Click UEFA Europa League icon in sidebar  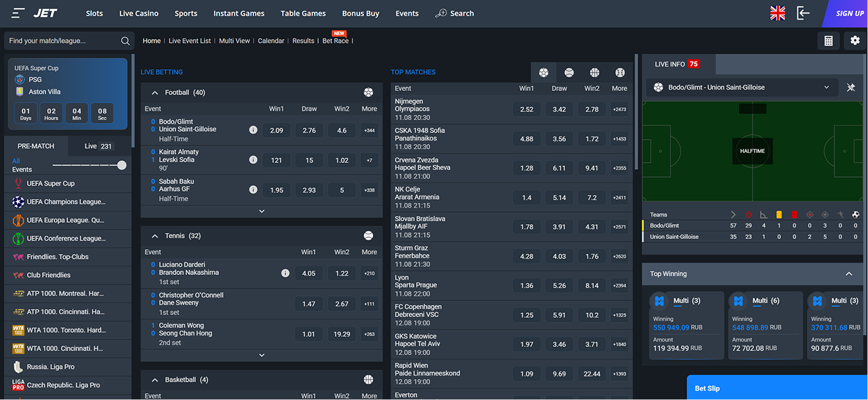pyautogui.click(x=18, y=220)
